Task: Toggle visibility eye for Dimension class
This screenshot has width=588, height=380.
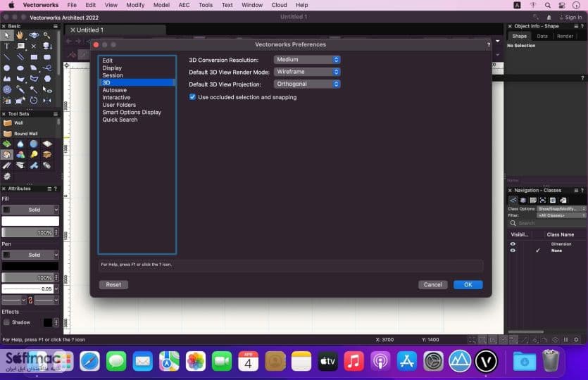Action: [x=513, y=244]
